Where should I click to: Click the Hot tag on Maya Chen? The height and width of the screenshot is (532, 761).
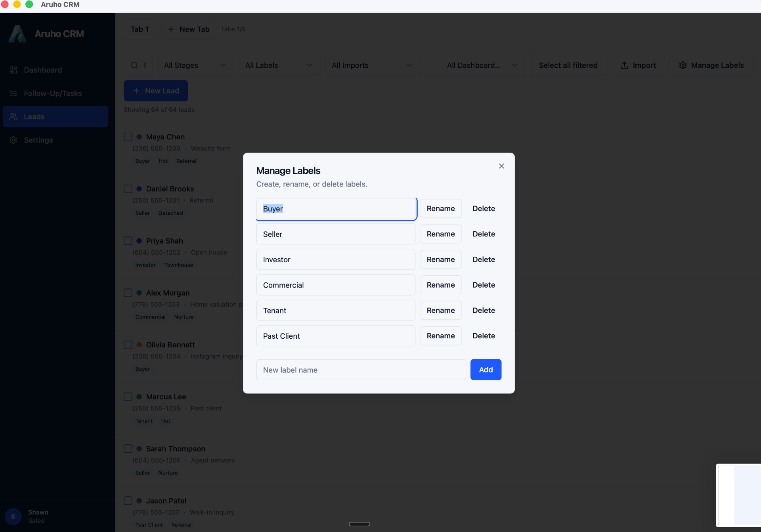(163, 161)
